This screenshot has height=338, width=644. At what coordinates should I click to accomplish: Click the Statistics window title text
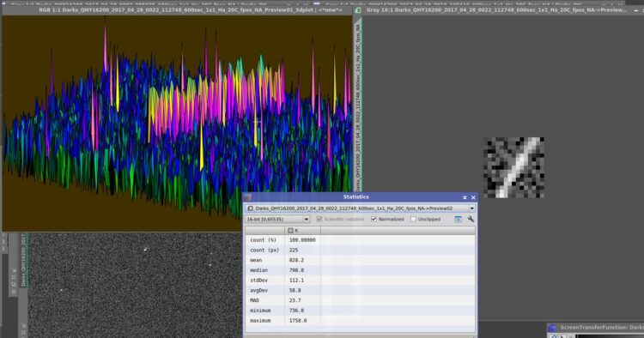tap(355, 197)
